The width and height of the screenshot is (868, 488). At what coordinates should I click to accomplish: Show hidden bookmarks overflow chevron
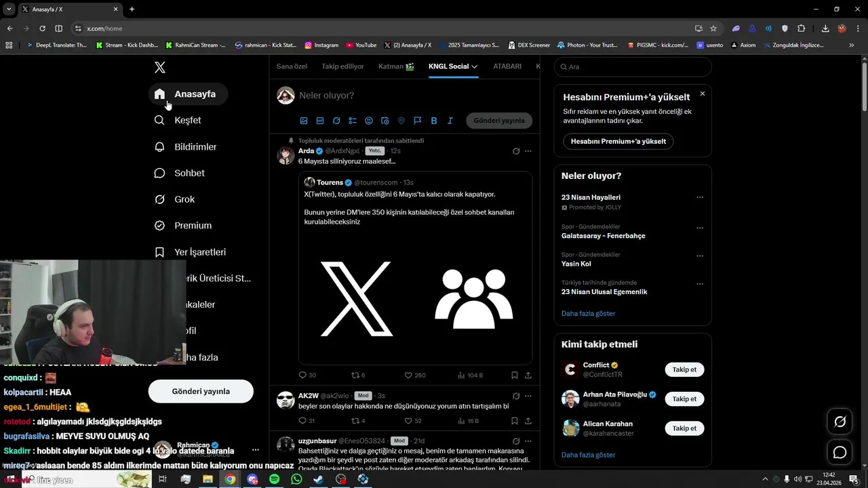pyautogui.click(x=852, y=45)
